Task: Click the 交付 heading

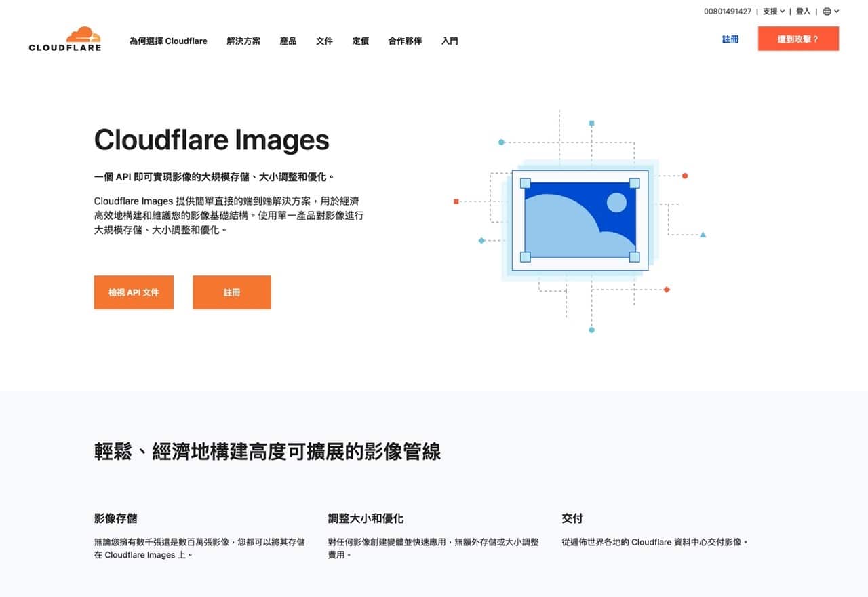Action: pos(572,518)
